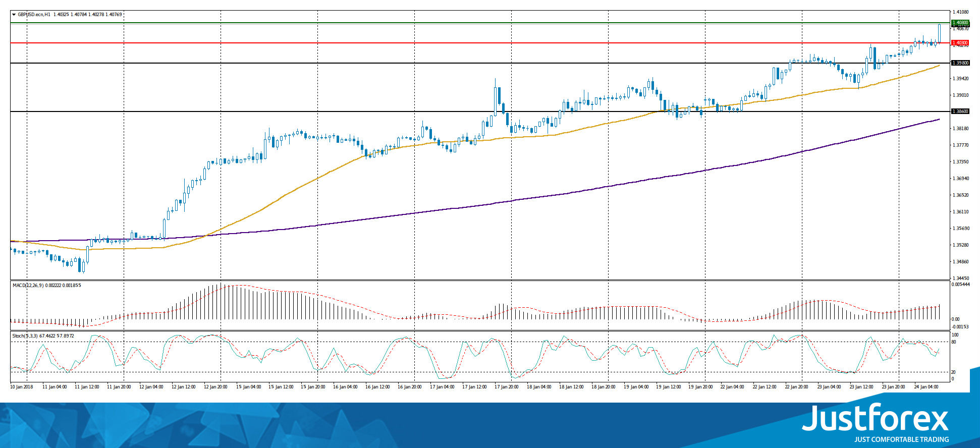Expand the chart menu triangle beside GBPUSD.ecn
The image size is (980, 448).
[14, 15]
